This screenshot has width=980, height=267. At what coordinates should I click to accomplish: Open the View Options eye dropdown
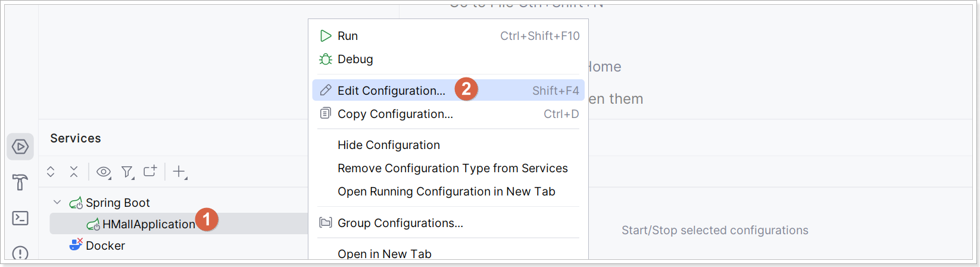click(x=104, y=172)
